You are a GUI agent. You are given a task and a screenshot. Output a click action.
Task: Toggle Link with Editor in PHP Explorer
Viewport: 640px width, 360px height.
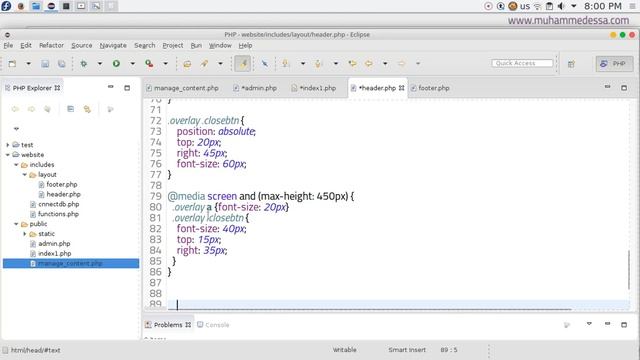[87, 109]
